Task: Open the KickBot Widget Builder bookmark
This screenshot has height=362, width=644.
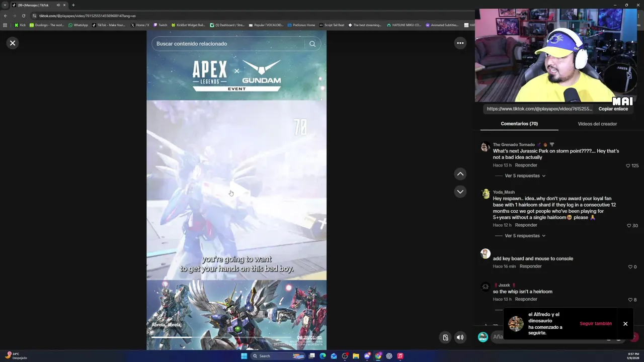Action: [189, 25]
